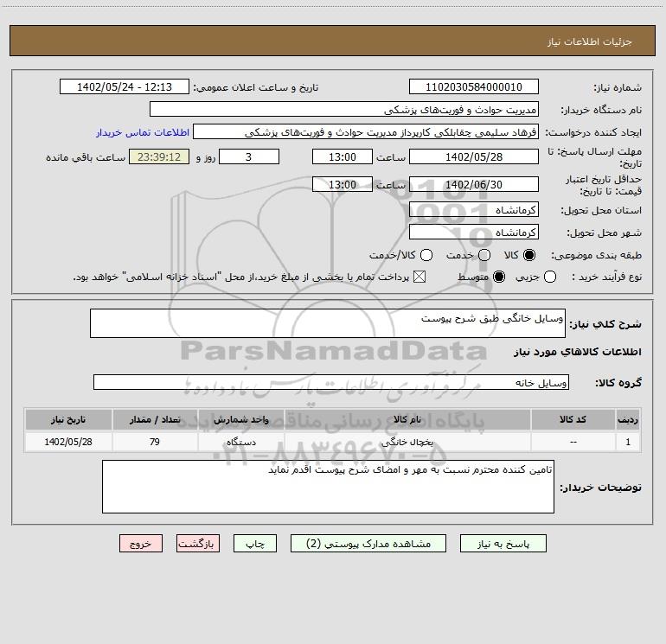Image resolution: width=666 pixels, height=644 pixels.
Task: Click the اطلاعات کالاهای مورد نیاز heading
Action: coord(577,352)
